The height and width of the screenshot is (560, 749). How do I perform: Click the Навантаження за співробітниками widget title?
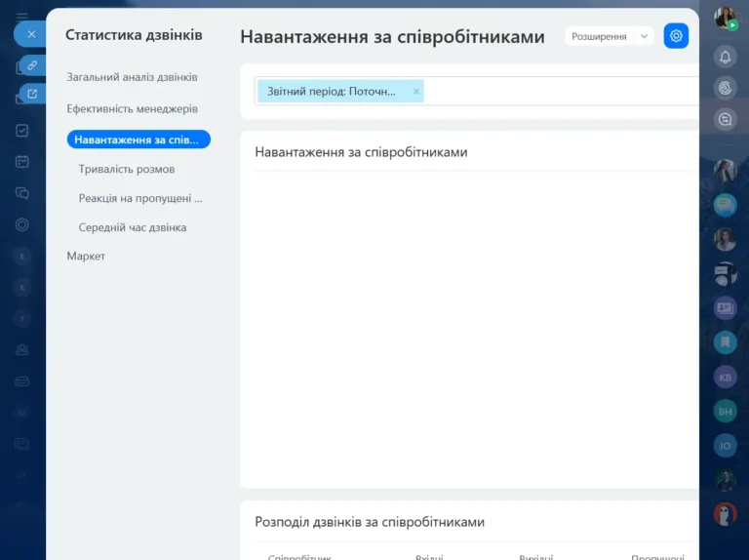361,152
